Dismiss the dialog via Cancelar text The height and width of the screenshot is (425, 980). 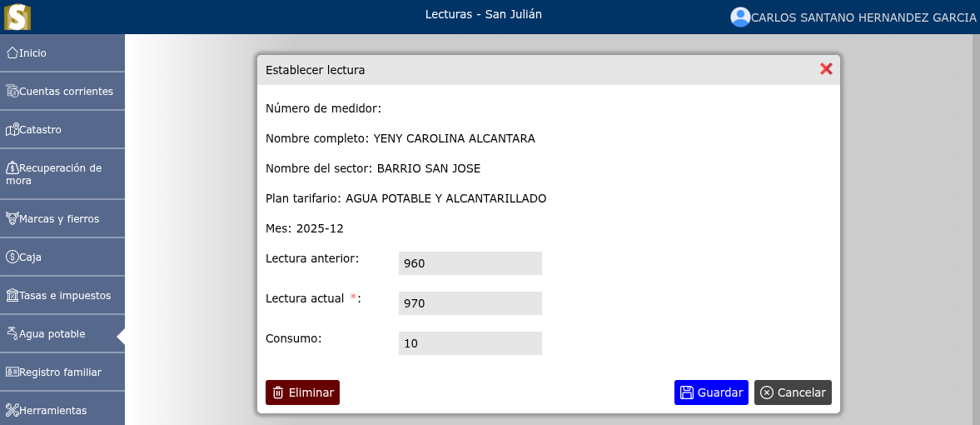(x=801, y=392)
